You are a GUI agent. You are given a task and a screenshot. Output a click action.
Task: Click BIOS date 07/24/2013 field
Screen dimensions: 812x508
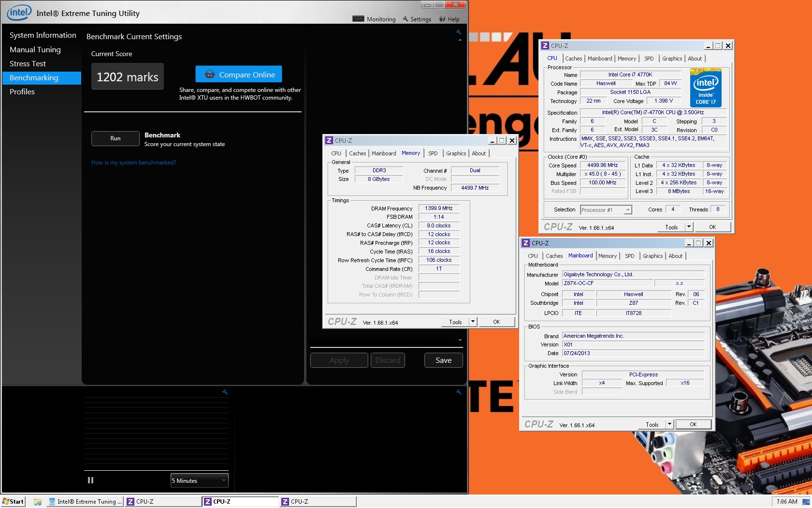point(633,354)
